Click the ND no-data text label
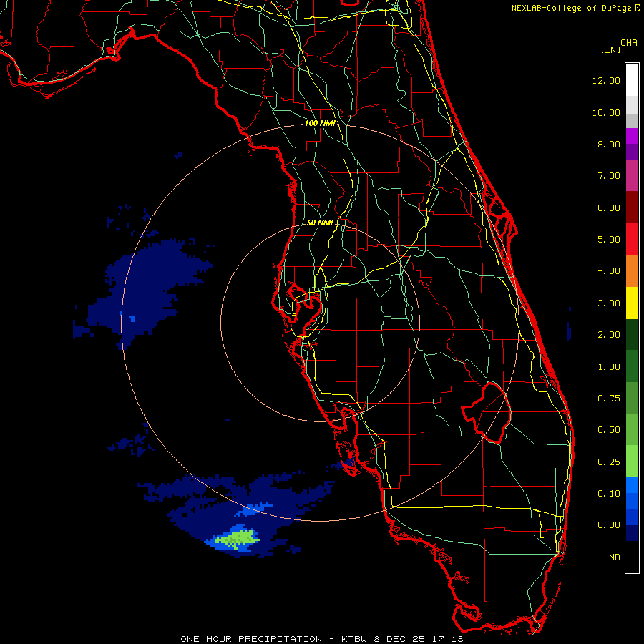 tap(615, 557)
